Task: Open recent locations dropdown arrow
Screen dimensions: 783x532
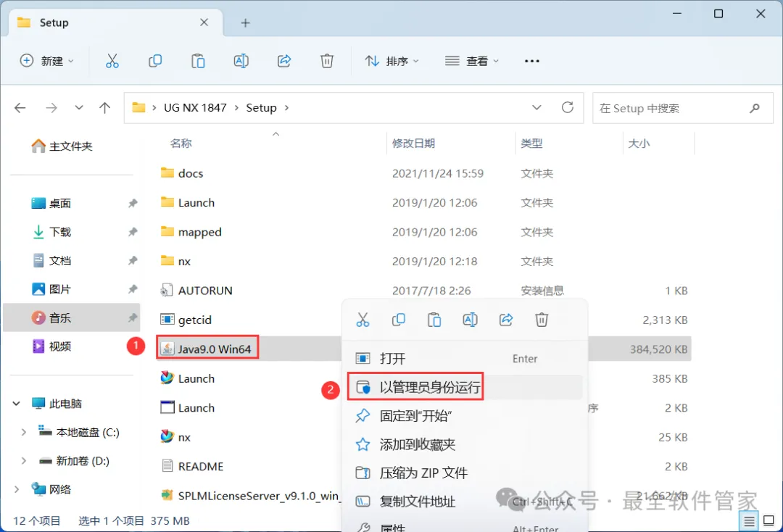Action: (79, 107)
